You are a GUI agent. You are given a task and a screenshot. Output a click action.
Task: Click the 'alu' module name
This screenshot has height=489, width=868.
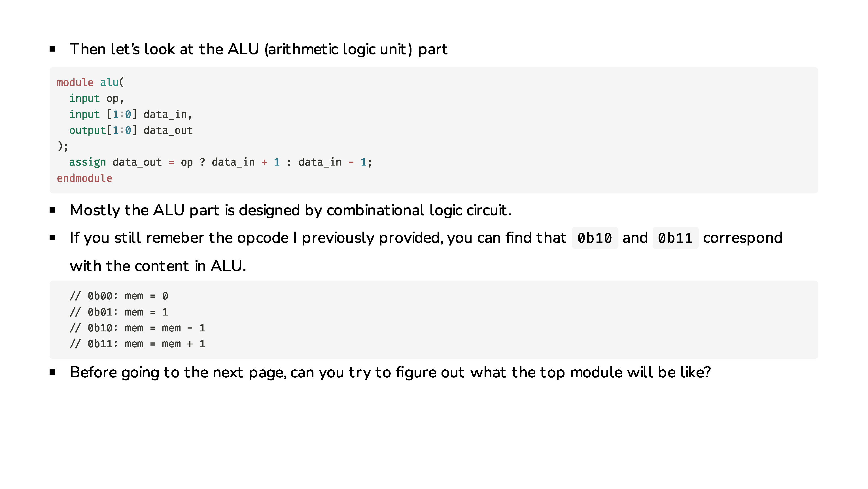[109, 82]
